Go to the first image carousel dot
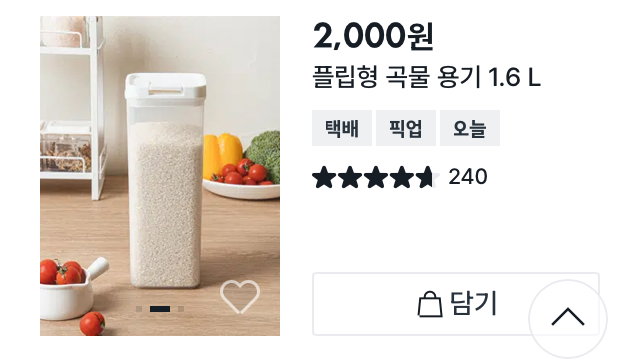 139,309
